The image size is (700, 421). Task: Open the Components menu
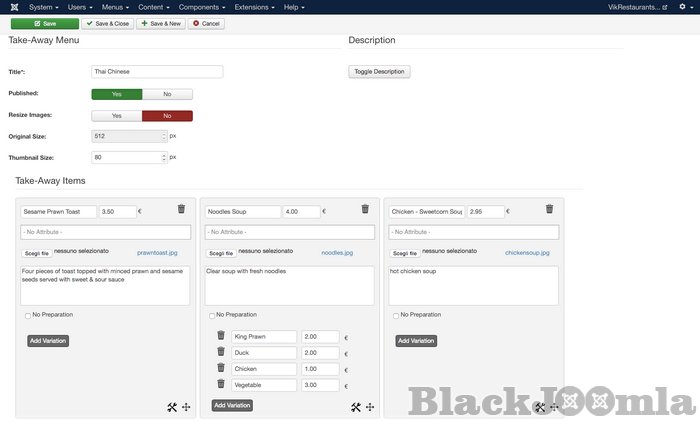click(197, 7)
